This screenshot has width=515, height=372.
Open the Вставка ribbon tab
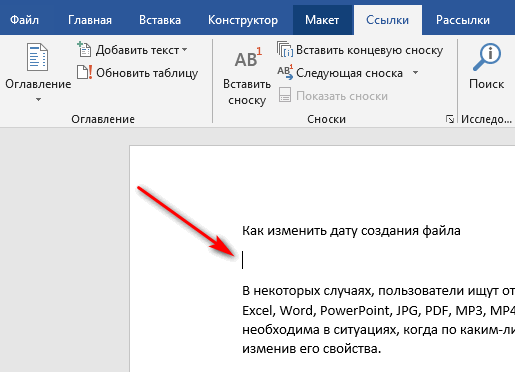pyautogui.click(x=160, y=20)
